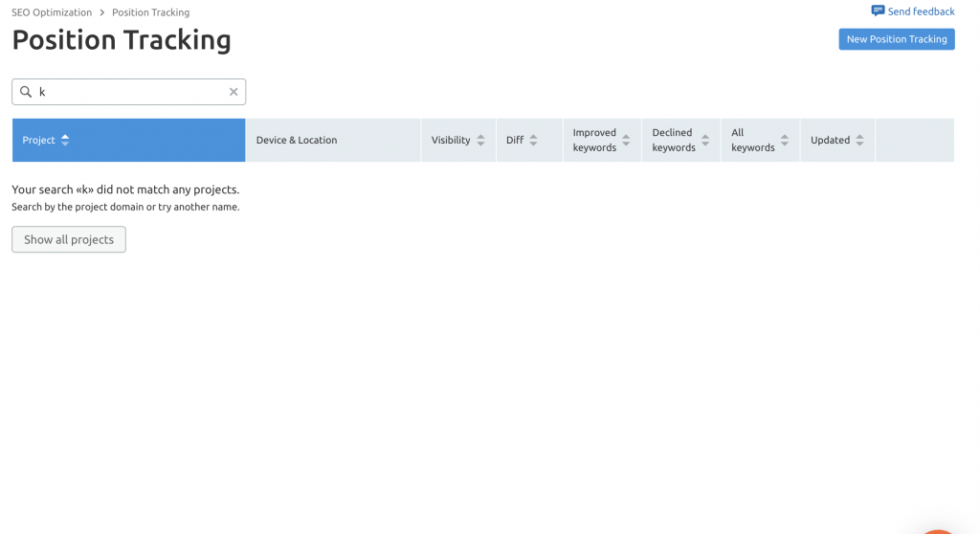
Task: Open Position Tracking breadcrumb item
Action: (x=150, y=12)
